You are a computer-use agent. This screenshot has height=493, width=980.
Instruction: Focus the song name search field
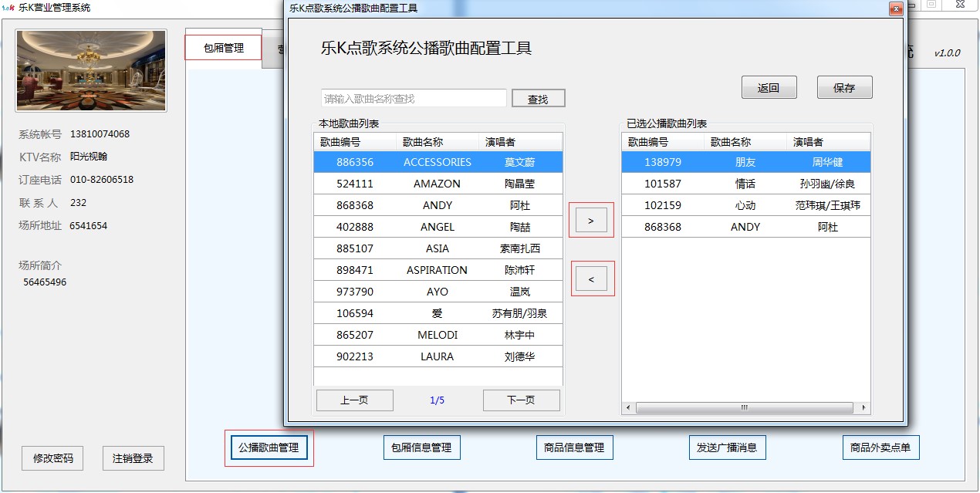click(414, 98)
